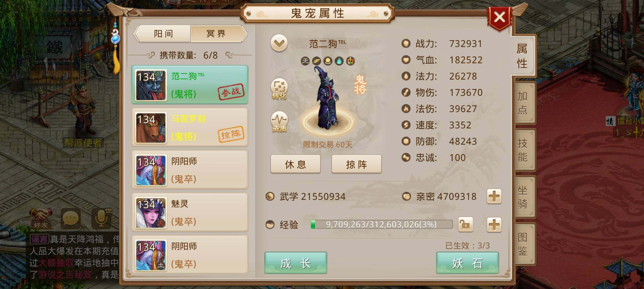Add intimacy with the 亲密 plus button
Viewport: 644px width, 289px height.
(x=494, y=196)
